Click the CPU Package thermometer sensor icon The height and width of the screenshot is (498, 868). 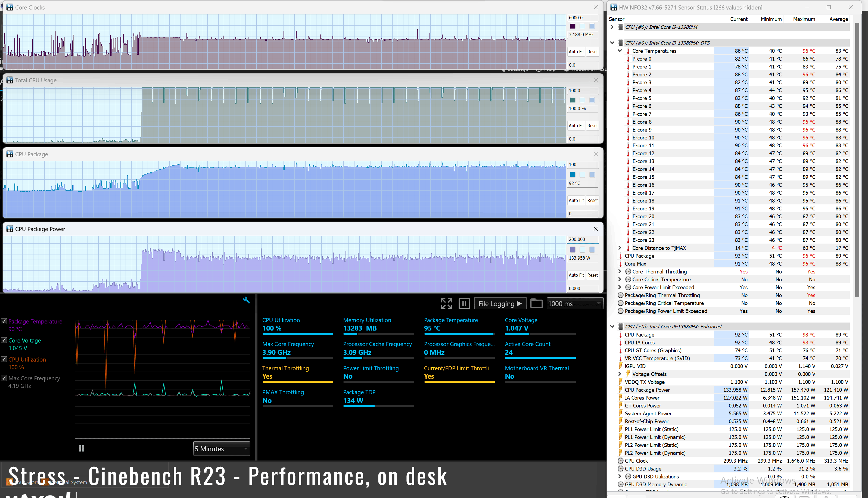[621, 256]
